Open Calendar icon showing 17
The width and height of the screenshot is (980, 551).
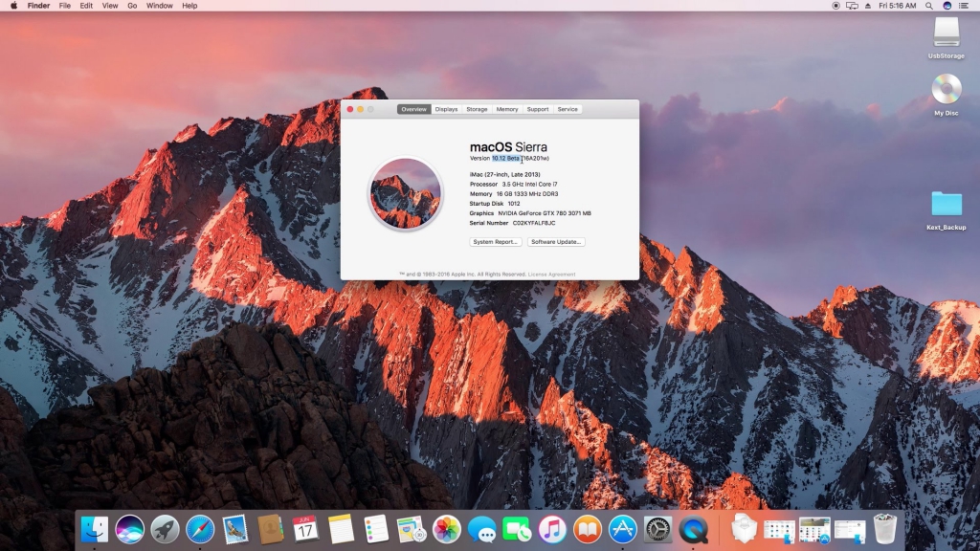click(305, 529)
